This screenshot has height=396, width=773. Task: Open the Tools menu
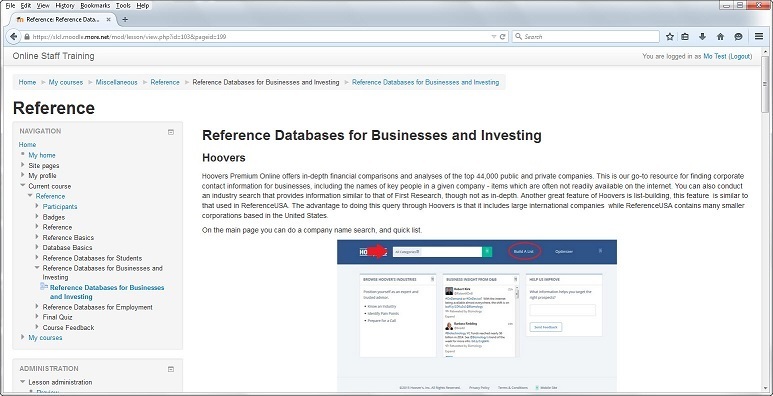pyautogui.click(x=123, y=6)
